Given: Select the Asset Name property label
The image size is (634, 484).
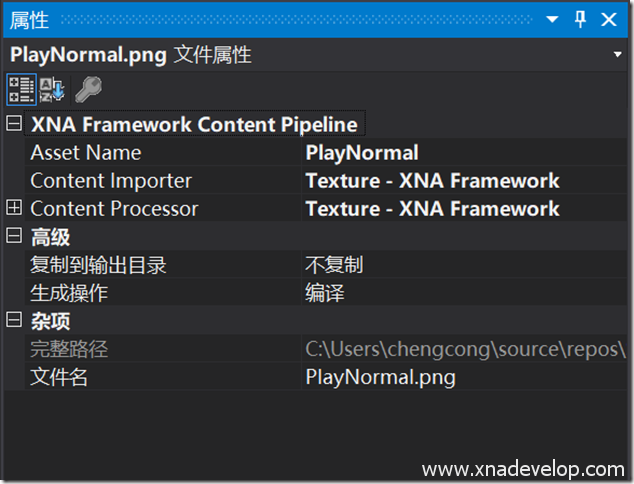Looking at the screenshot, I should coord(86,153).
